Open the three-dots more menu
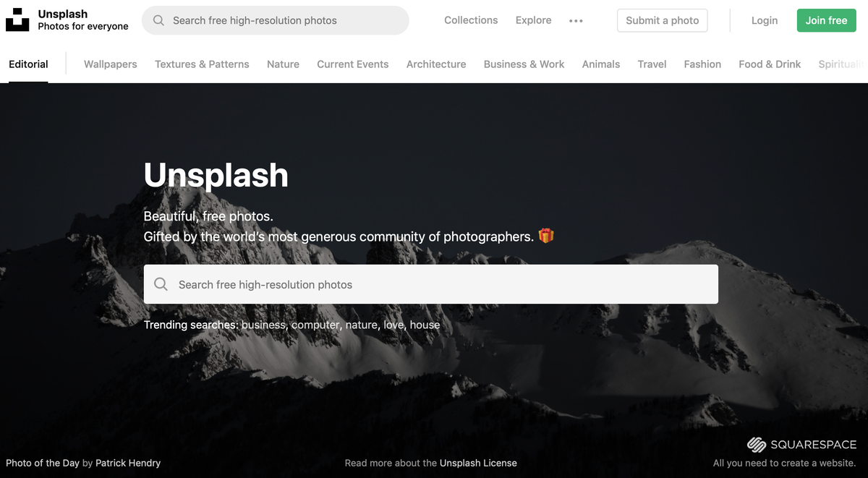Image resolution: width=868 pixels, height=478 pixels. pos(576,21)
